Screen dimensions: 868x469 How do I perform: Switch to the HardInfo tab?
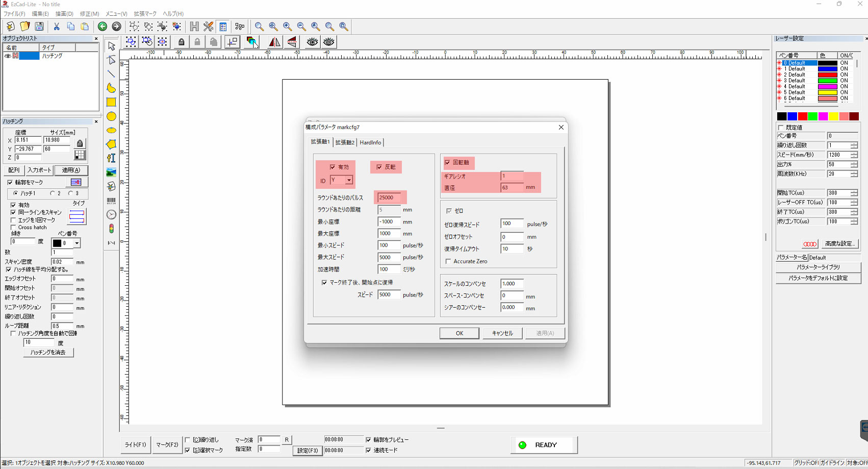point(370,142)
